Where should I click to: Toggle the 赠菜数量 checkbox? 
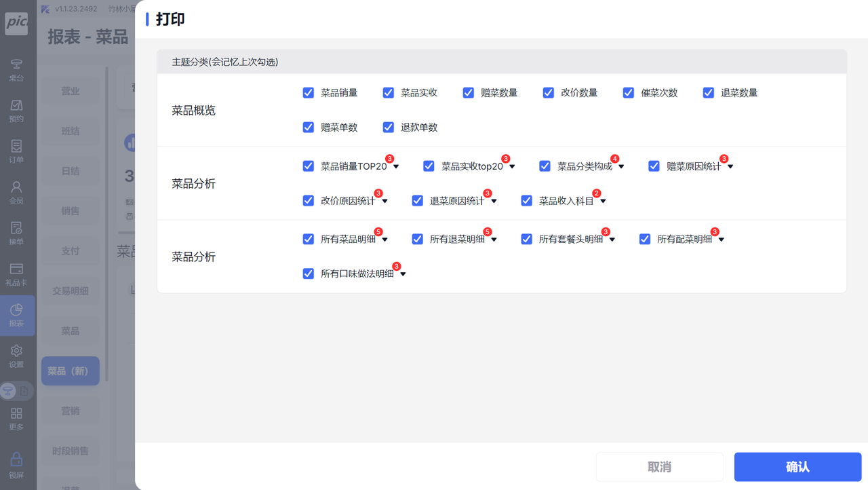pos(469,93)
